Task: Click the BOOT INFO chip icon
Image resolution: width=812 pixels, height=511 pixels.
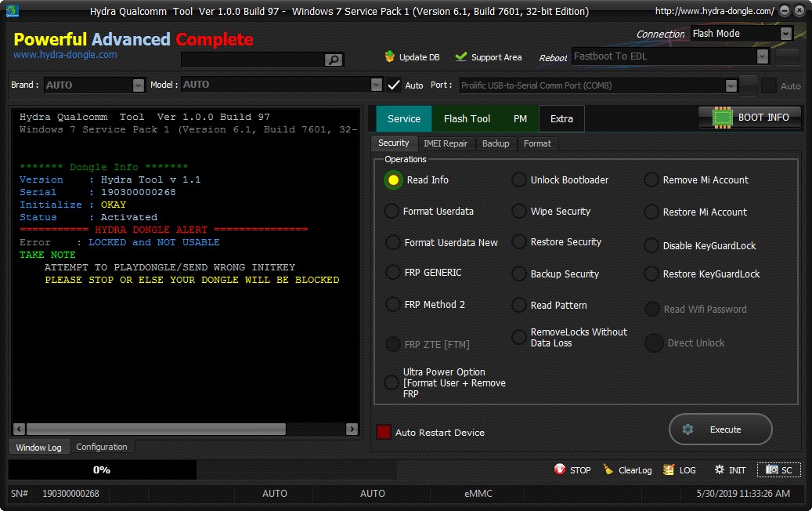Action: click(x=722, y=118)
